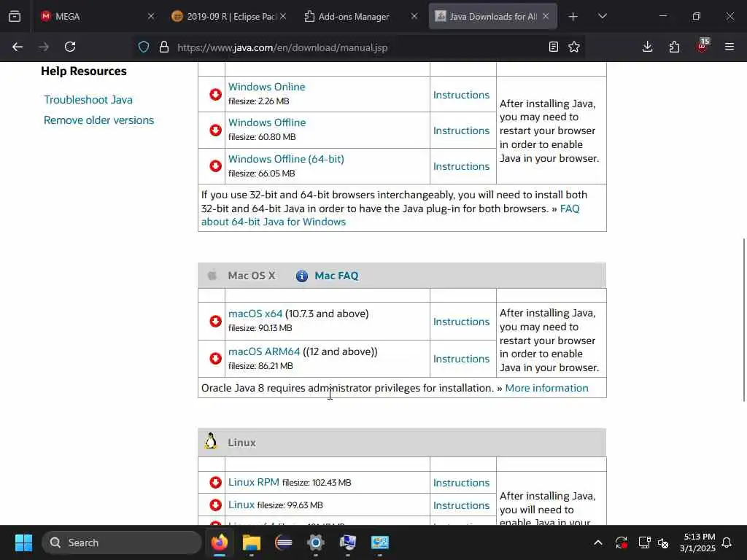Image resolution: width=747 pixels, height=560 pixels.
Task: Open the Windows Start menu
Action: 23,542
